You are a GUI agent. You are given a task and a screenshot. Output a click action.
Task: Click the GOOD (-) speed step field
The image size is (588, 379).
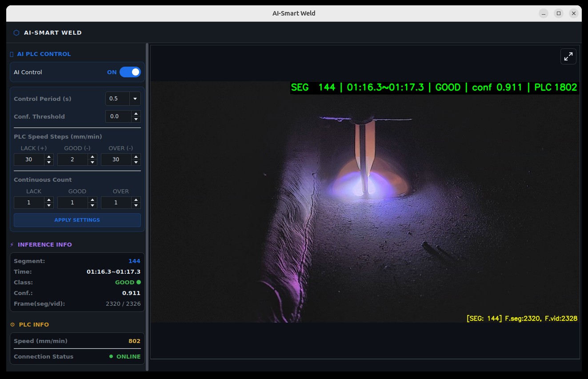pos(72,160)
